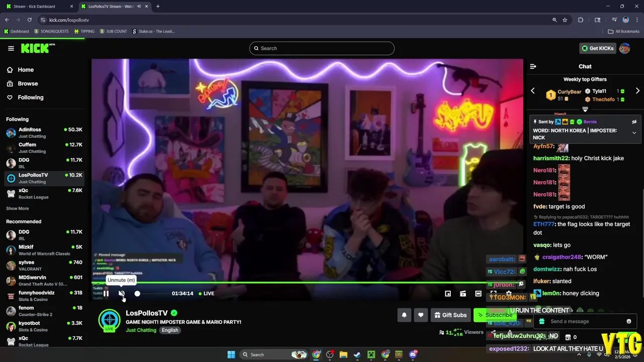Click the CurlyBear top gifter name
This screenshot has height=362, width=644.
click(x=570, y=92)
